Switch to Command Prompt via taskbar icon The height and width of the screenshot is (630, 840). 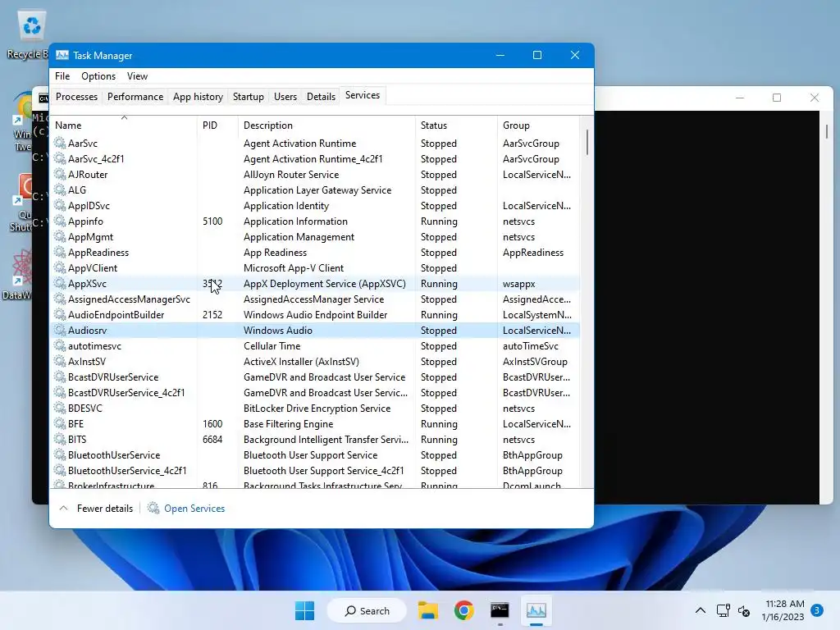click(500, 610)
